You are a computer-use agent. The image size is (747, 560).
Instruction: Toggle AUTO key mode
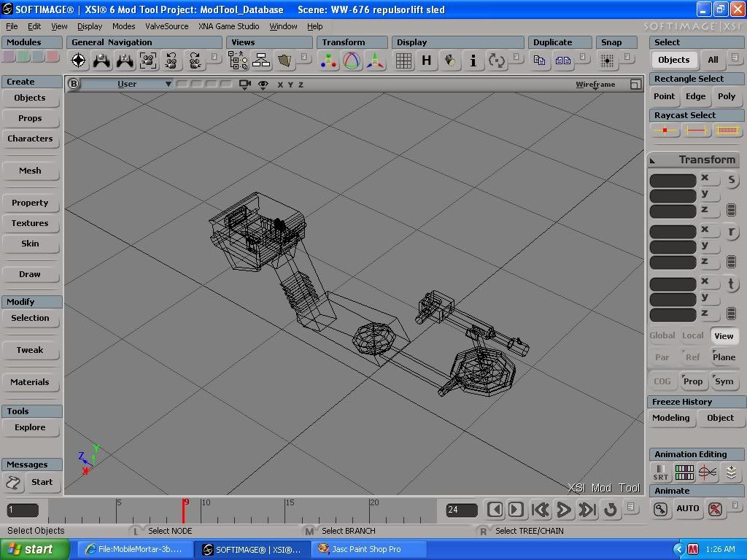coord(687,508)
